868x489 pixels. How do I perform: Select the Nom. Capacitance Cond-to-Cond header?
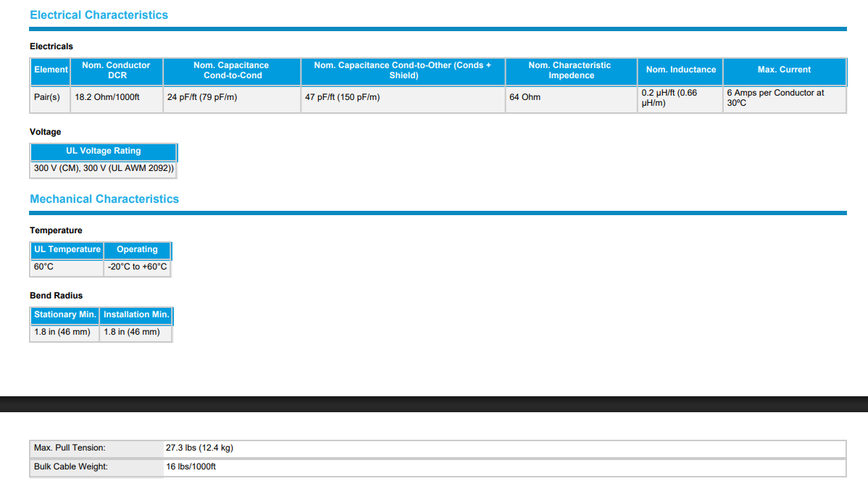[232, 70]
